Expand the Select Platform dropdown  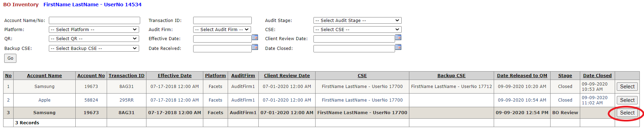[94, 30]
